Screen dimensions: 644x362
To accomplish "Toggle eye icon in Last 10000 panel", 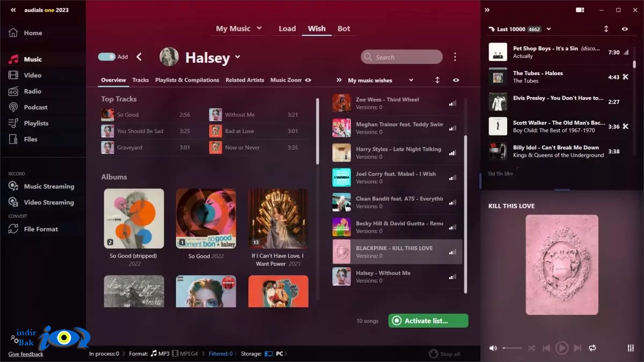I will (625, 29).
